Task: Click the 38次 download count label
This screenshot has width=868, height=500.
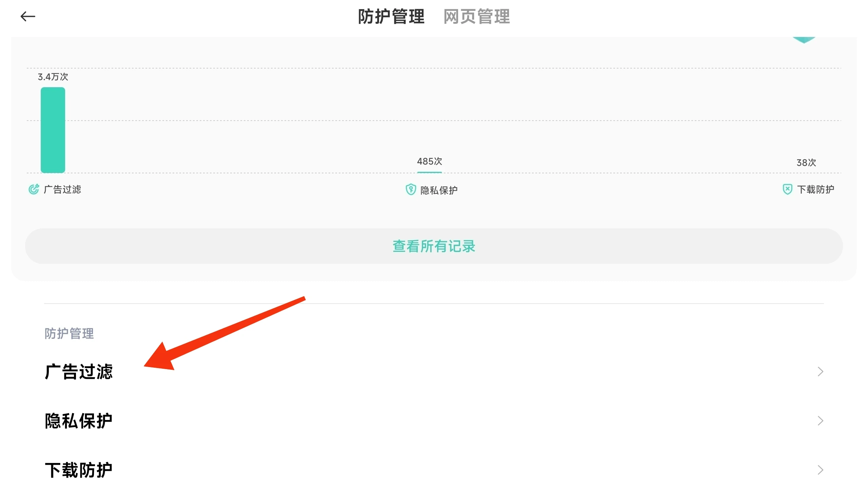Action: (806, 162)
